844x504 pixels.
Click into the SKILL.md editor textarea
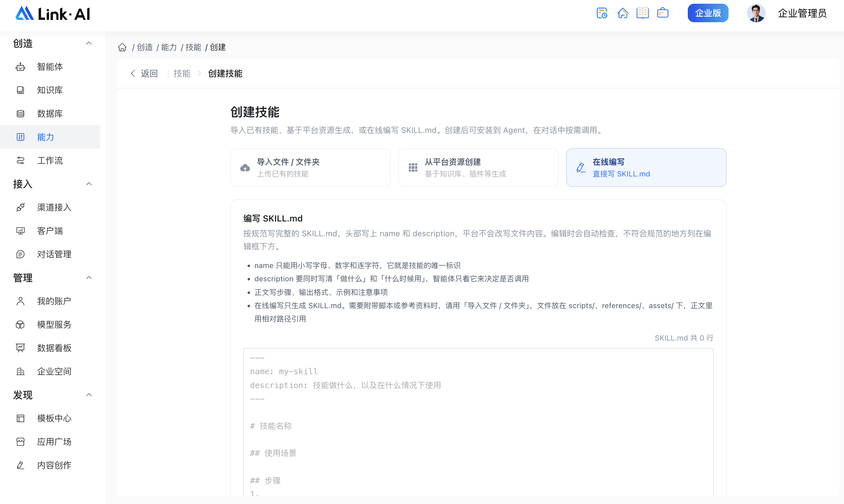pos(478,422)
